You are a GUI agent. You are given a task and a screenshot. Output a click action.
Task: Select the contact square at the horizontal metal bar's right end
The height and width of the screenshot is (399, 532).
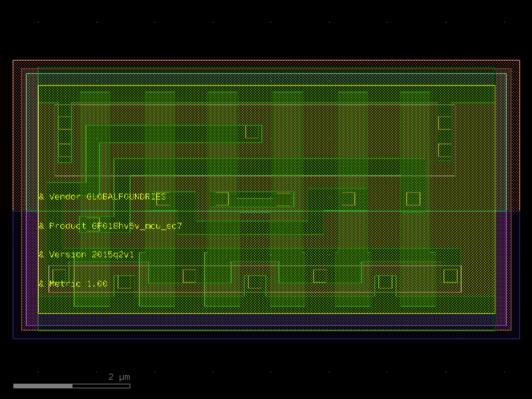coord(253,132)
